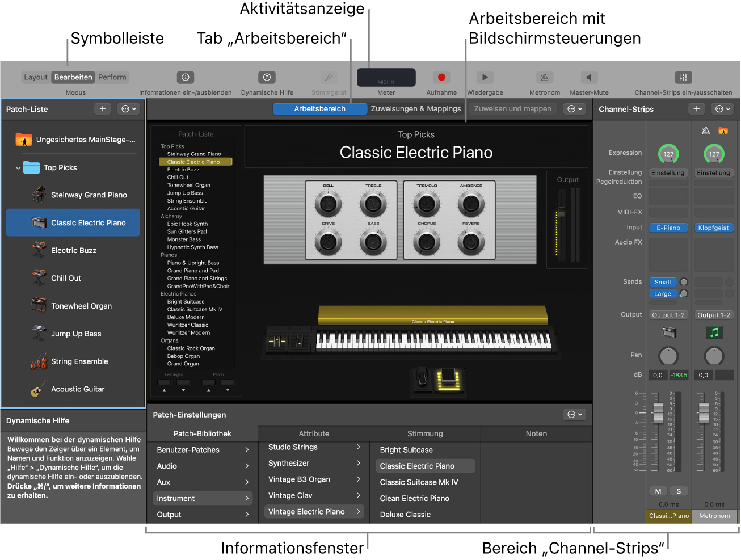The image size is (741, 560).
Task: Enable the Metronom in the toolbar
Action: point(545,77)
